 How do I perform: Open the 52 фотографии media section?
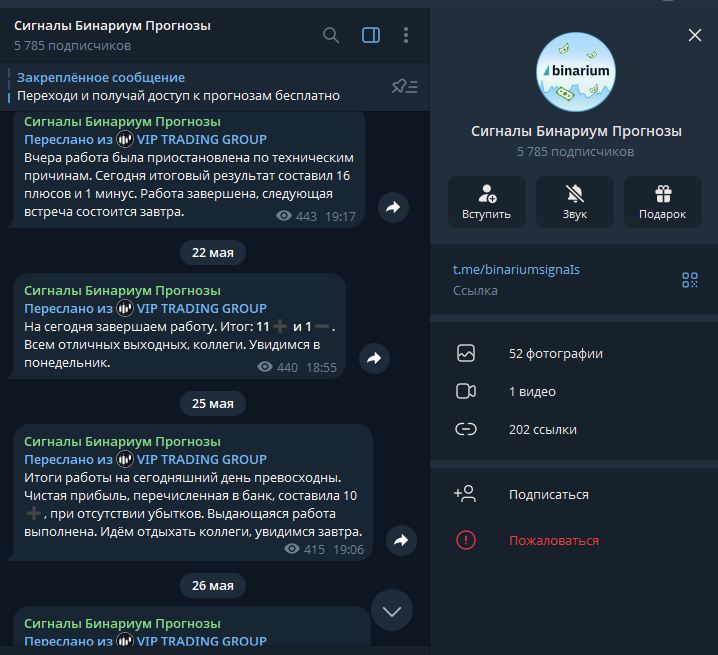(x=574, y=354)
